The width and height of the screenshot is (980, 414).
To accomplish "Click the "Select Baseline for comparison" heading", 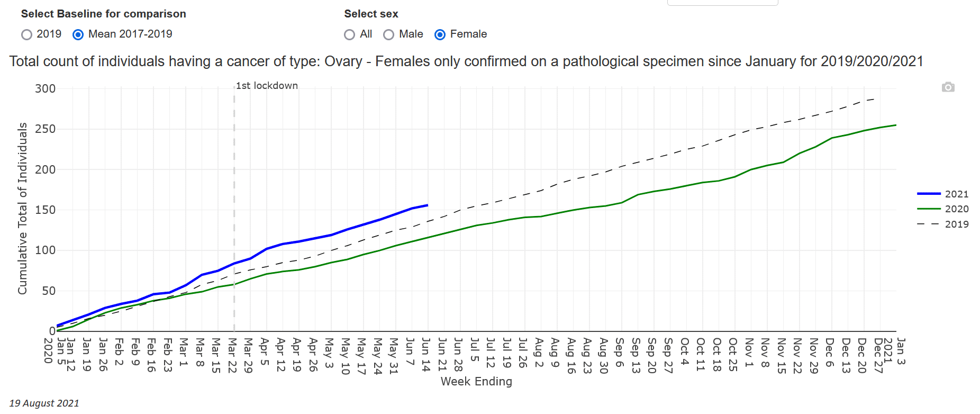I will click(x=103, y=14).
